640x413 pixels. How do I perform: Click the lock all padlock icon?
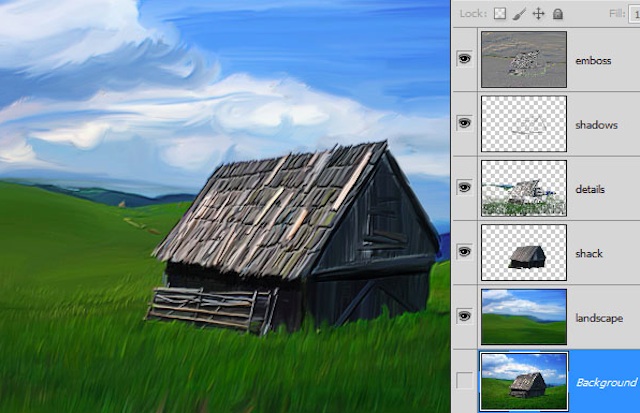coord(559,14)
